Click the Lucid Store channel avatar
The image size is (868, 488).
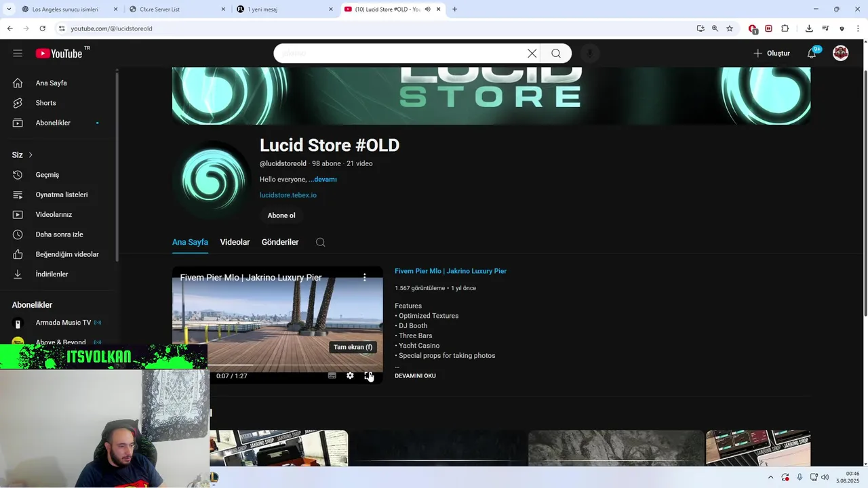[x=212, y=179]
